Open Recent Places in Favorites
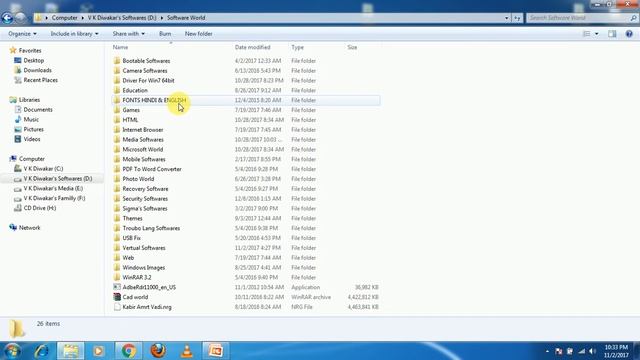 coord(40,80)
